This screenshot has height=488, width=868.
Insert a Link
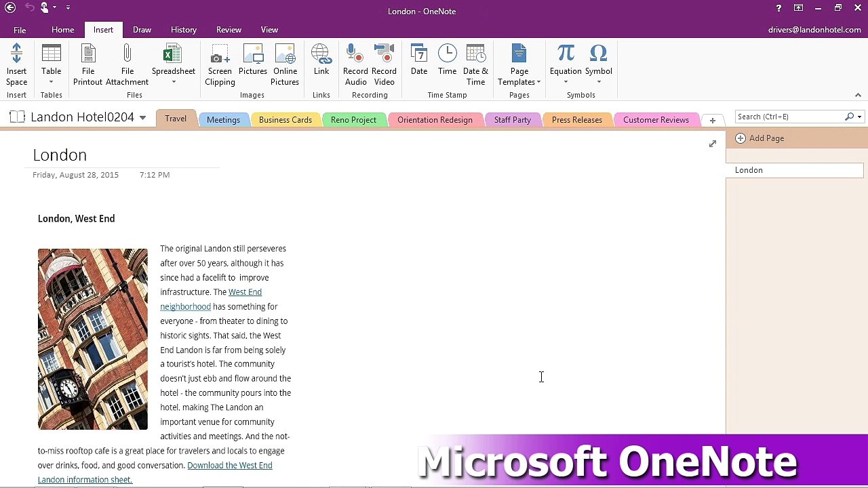(x=321, y=59)
